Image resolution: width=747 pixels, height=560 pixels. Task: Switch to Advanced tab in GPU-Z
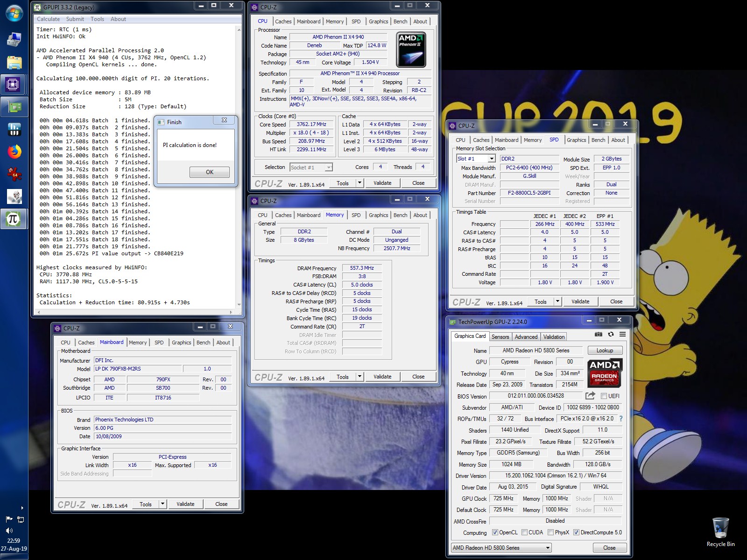click(526, 337)
